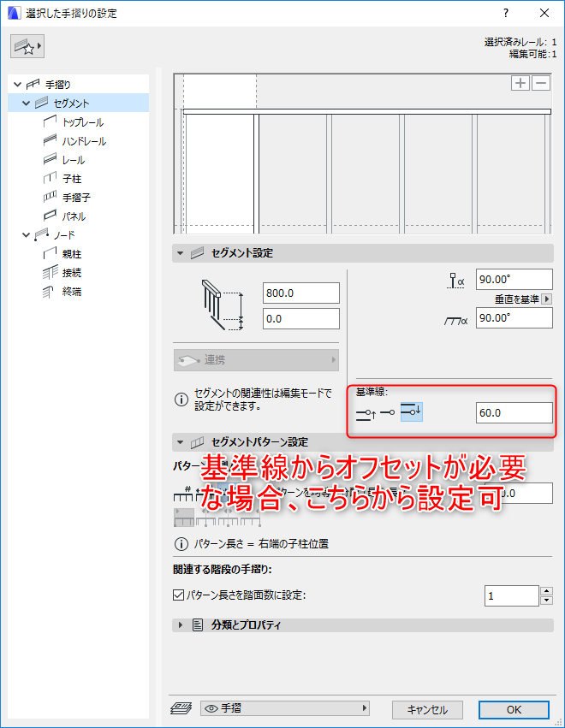This screenshot has width=565, height=728.
Task: Click the zoom out minus icon in preview
Action: [541, 83]
